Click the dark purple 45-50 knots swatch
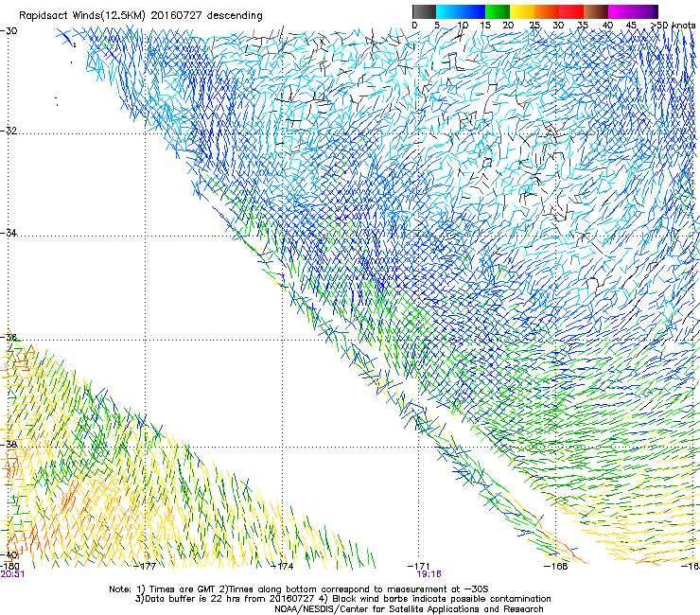 tap(645, 11)
